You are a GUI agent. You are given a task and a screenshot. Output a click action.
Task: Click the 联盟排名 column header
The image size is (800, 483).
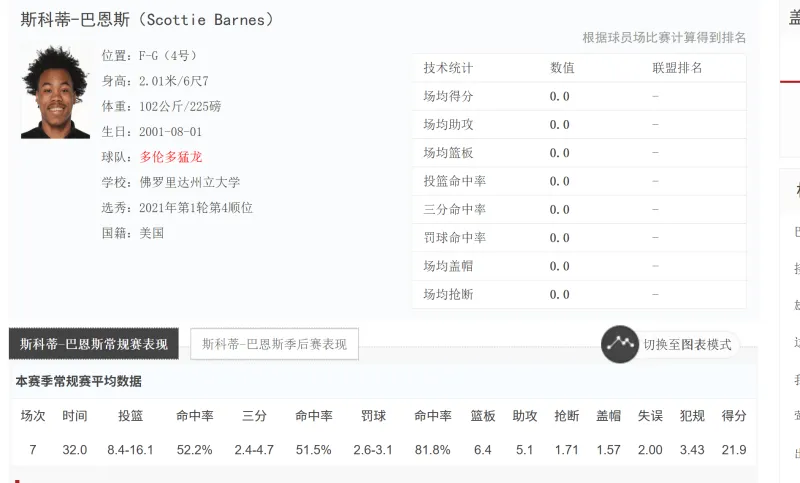click(x=677, y=68)
